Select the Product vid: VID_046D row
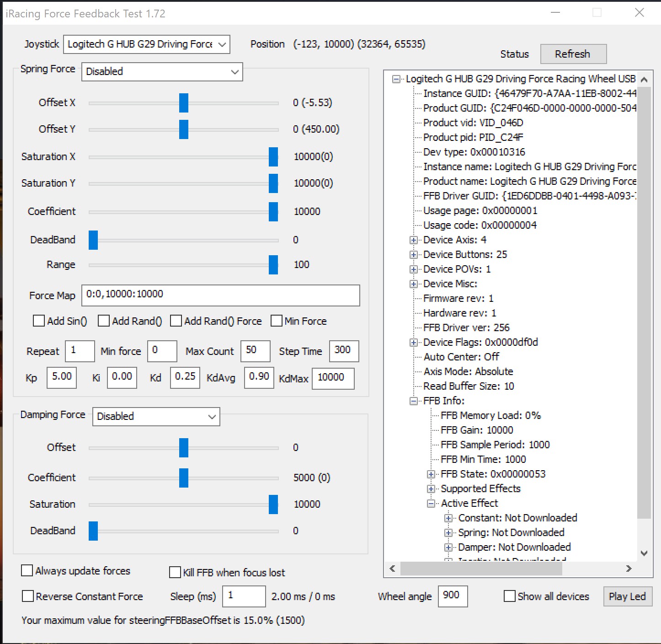This screenshot has height=644, width=661. pyautogui.click(x=473, y=123)
